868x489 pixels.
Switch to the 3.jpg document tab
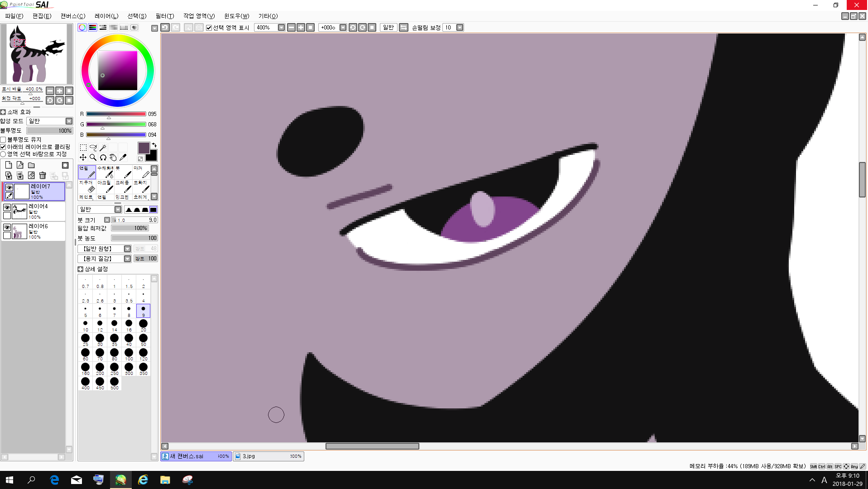pyautogui.click(x=268, y=456)
